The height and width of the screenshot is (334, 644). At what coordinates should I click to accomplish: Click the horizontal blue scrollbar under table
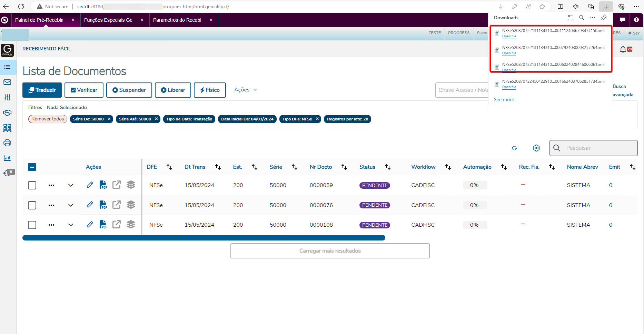pos(204,238)
